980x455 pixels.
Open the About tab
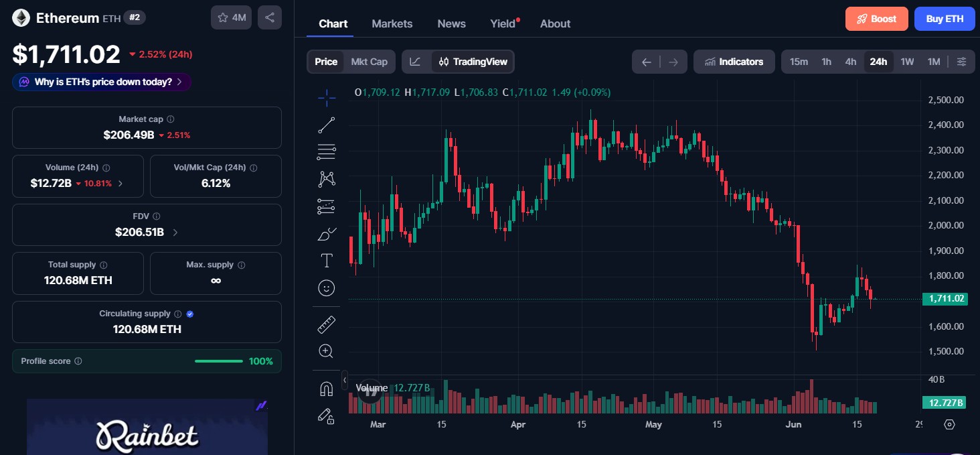point(556,23)
